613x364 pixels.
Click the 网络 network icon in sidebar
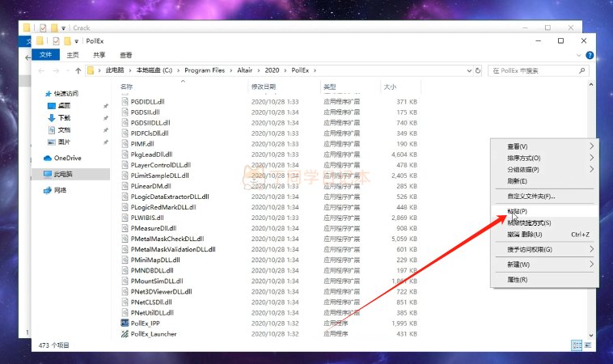48,190
